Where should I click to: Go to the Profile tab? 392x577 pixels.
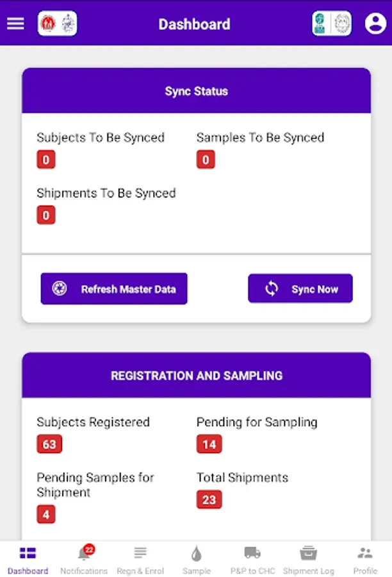pyautogui.click(x=364, y=558)
